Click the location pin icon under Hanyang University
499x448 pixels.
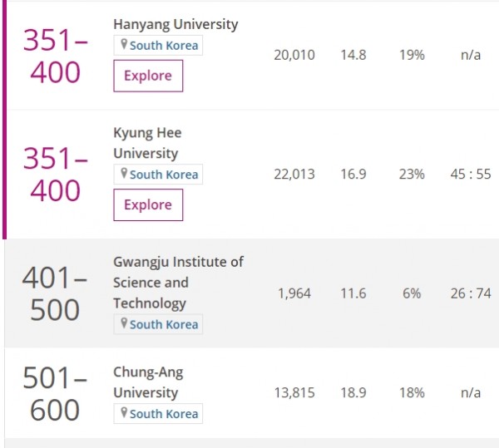[124, 44]
